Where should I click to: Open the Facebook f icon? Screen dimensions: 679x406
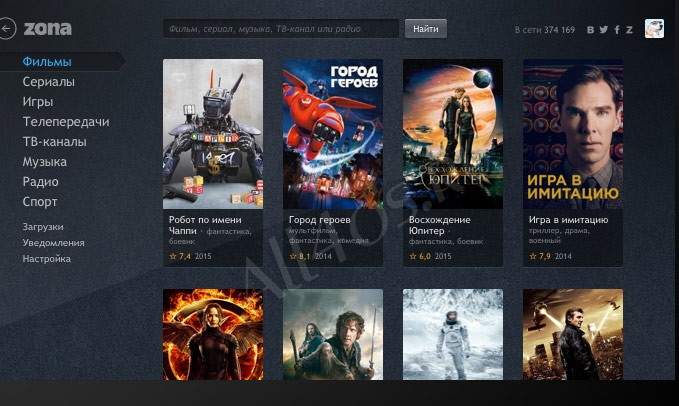pos(617,29)
